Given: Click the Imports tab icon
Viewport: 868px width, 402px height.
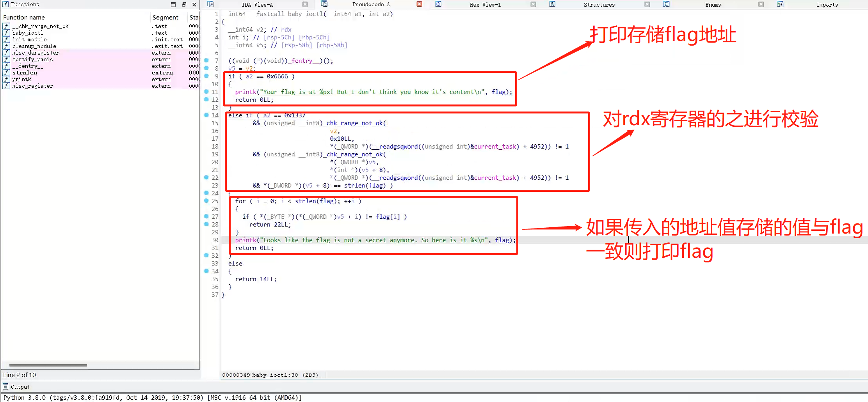Looking at the screenshot, I should 780,4.
